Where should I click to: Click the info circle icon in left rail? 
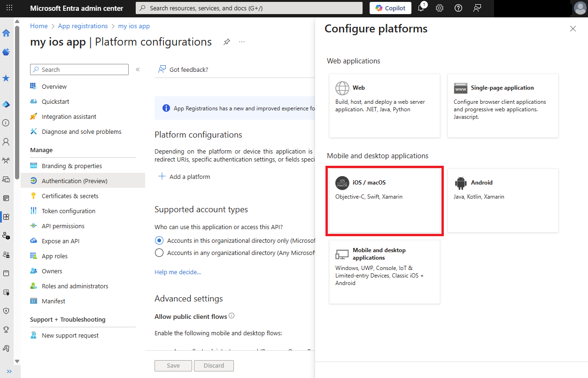pyautogui.click(x=6, y=123)
